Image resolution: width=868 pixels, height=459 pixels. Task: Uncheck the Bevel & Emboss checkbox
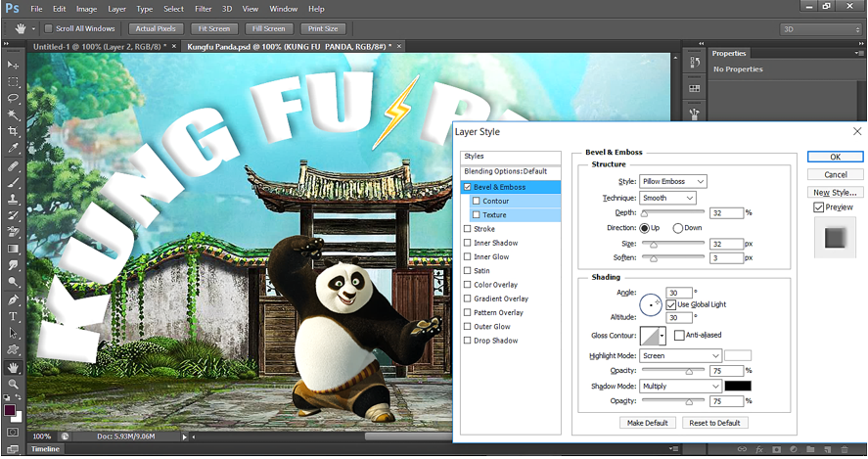(467, 187)
